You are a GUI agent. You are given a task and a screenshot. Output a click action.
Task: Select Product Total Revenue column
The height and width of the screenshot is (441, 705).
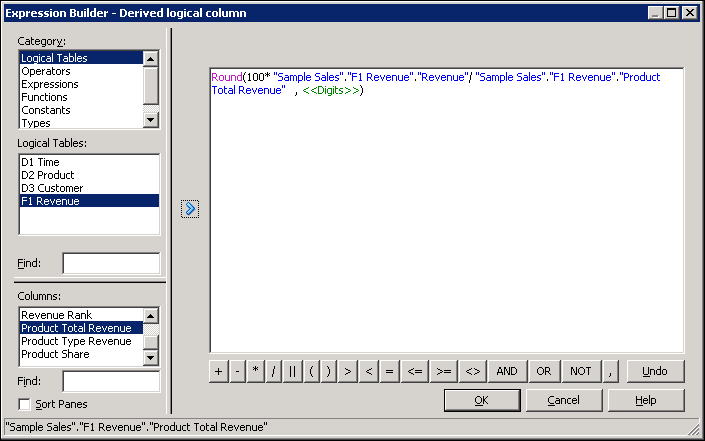[x=81, y=328]
